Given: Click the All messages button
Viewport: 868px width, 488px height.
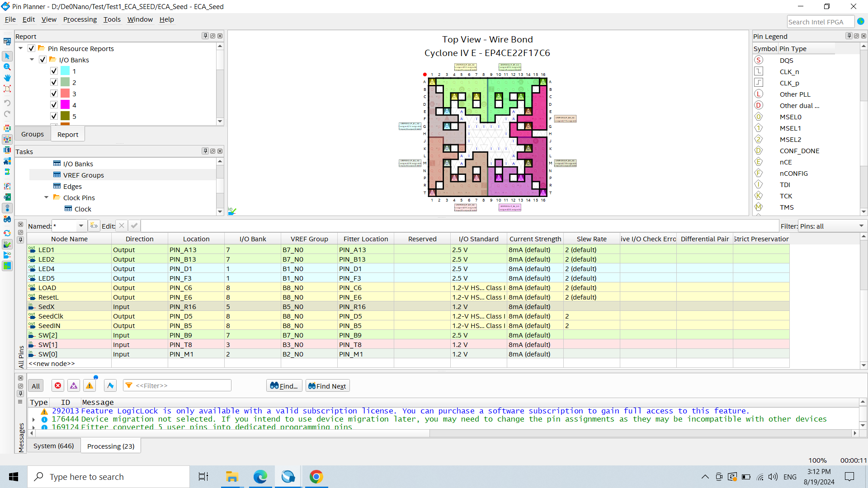Looking at the screenshot, I should tap(36, 386).
